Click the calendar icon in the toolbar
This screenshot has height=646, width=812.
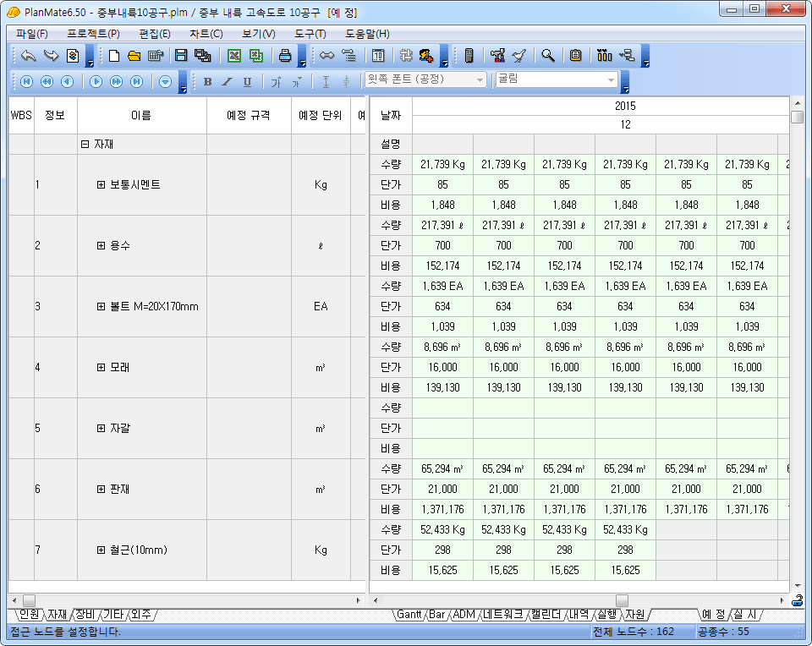(x=378, y=56)
